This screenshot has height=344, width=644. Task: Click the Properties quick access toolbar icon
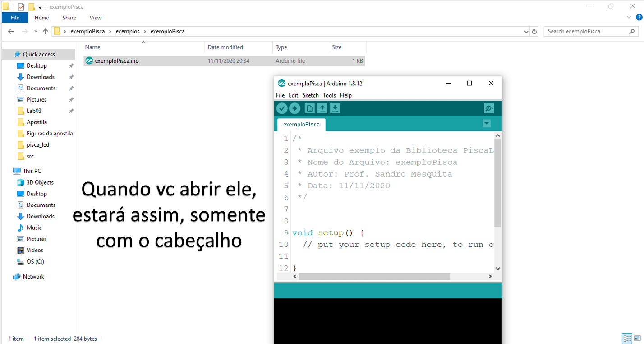click(x=21, y=7)
